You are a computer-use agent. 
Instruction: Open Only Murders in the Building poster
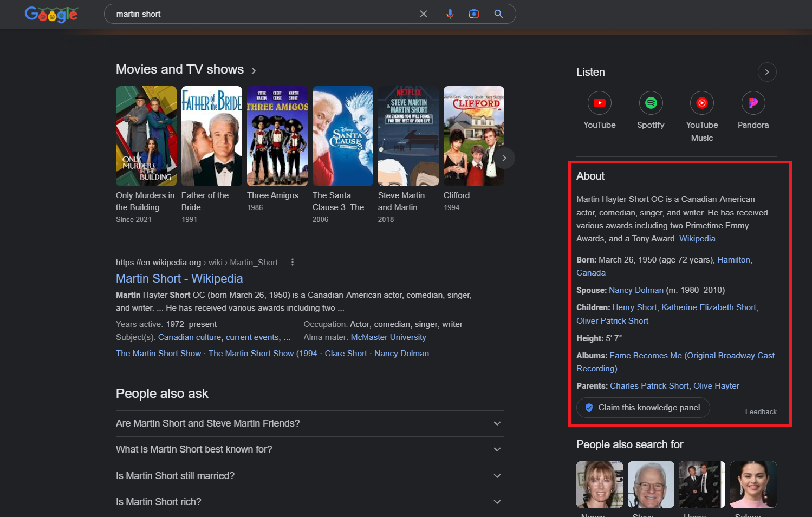pos(146,136)
